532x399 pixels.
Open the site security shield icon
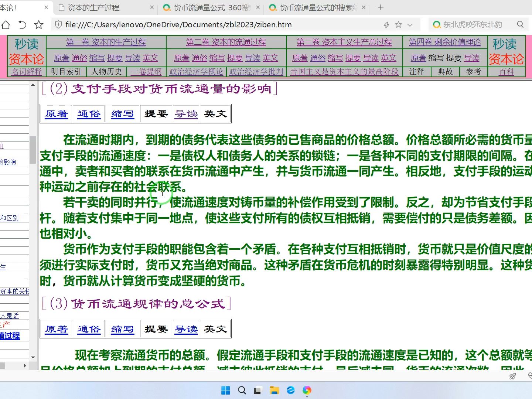[x=58, y=25]
